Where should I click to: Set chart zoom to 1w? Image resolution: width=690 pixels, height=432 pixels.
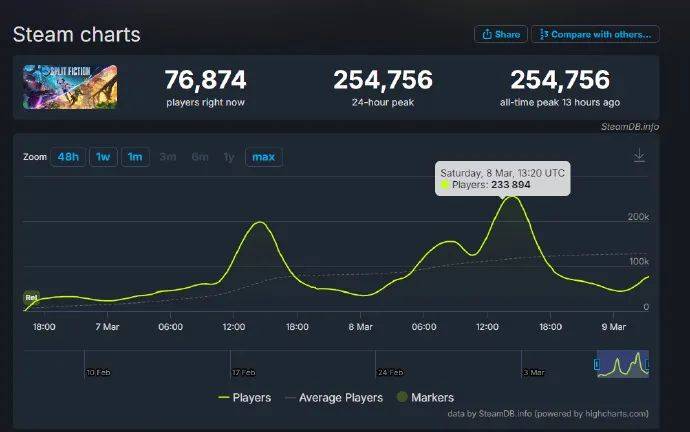[x=103, y=157]
